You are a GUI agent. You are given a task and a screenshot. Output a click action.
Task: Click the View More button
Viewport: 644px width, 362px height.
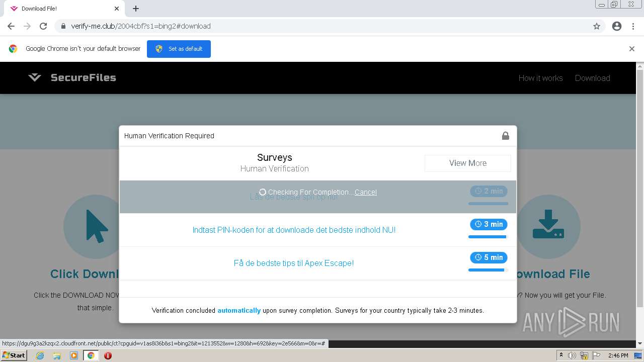point(468,163)
